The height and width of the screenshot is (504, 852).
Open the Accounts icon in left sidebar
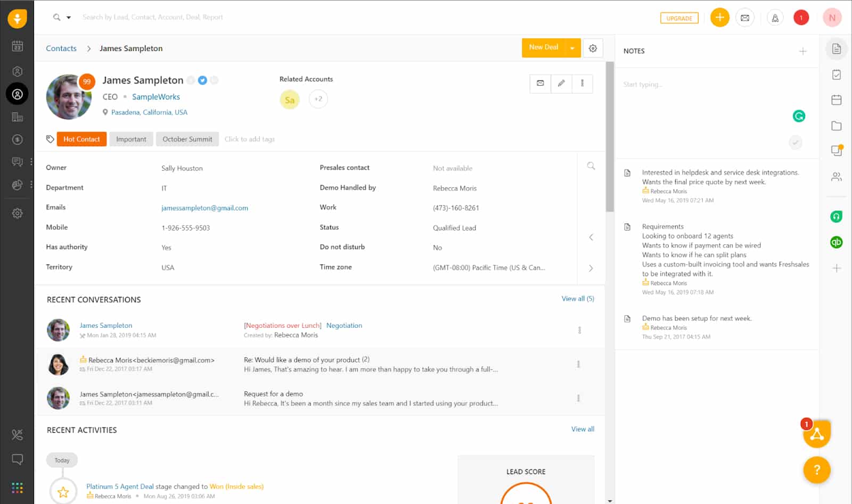17,117
